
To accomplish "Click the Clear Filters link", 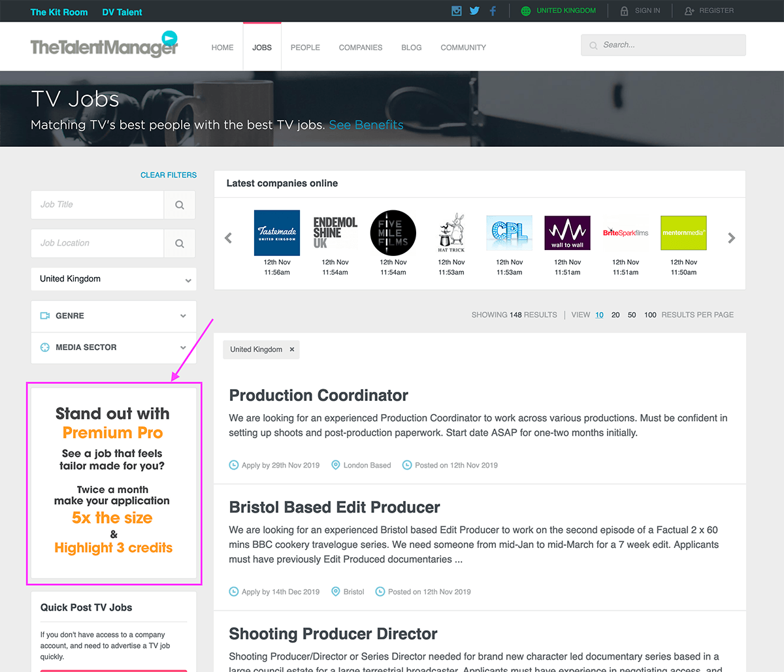I will 169,175.
